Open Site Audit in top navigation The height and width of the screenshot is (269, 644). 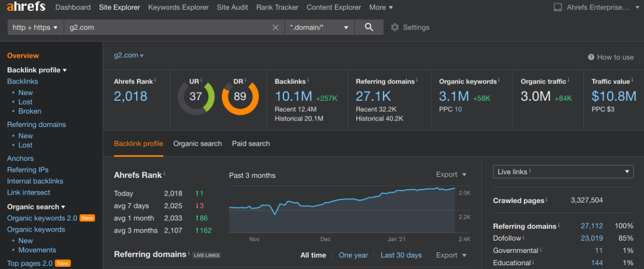click(233, 8)
